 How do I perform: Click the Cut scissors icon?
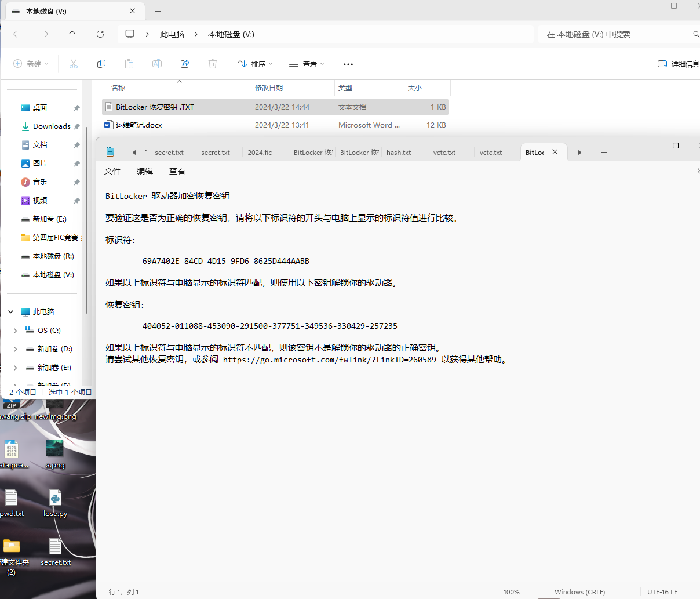pos(74,64)
